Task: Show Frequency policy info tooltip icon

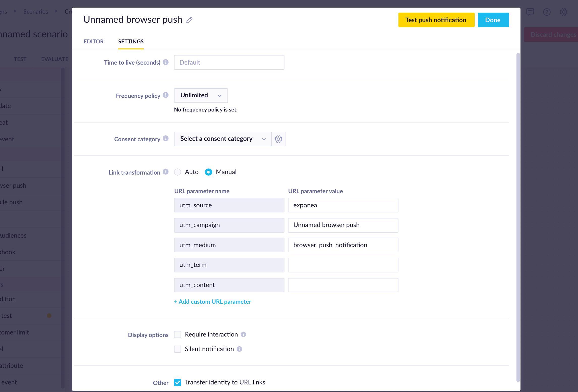Action: 166,95
